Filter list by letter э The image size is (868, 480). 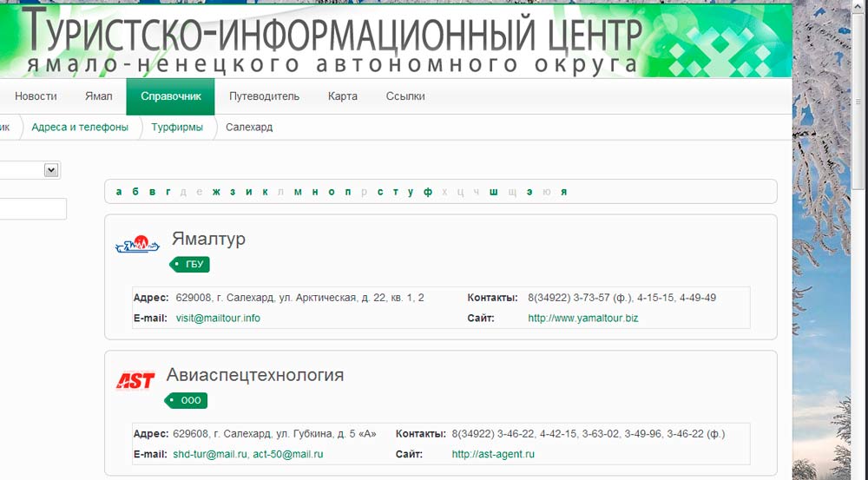(x=529, y=192)
